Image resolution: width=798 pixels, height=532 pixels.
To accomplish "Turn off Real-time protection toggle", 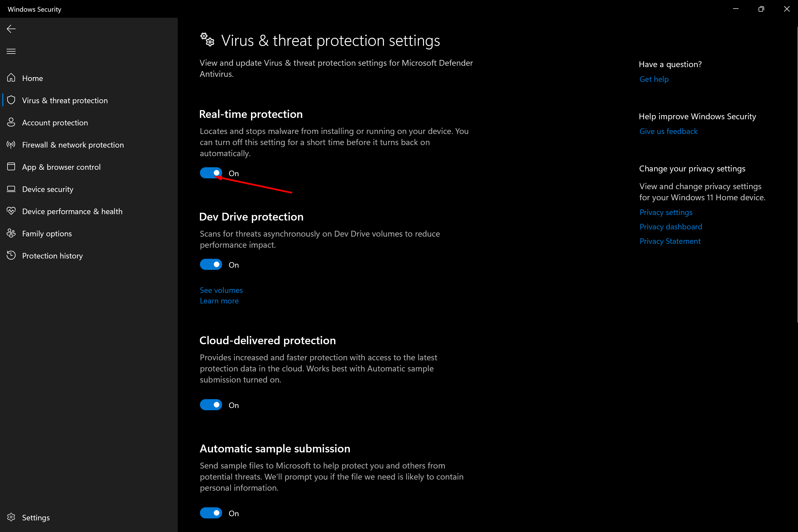I will pos(211,173).
